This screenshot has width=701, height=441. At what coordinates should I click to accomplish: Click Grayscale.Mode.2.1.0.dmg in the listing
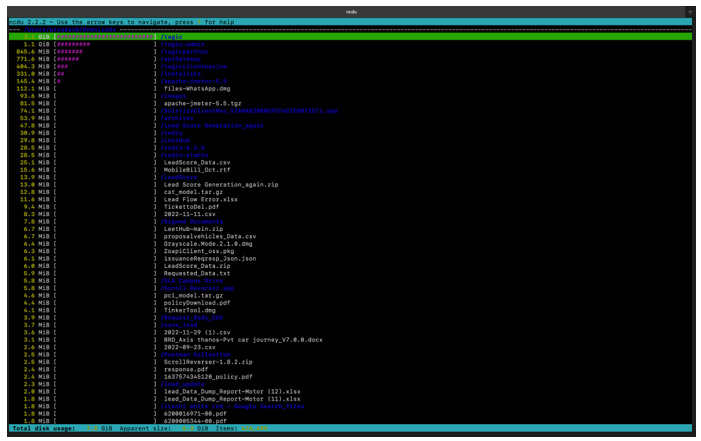tap(210, 243)
